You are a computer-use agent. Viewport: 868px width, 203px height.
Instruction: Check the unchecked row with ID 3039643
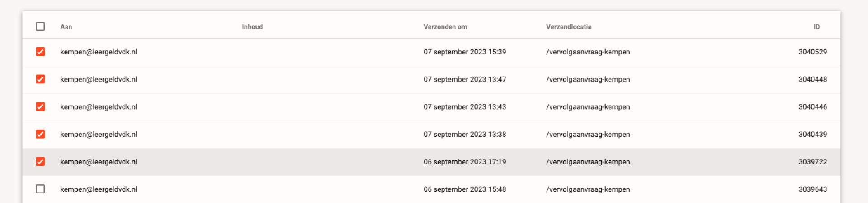[40, 189]
